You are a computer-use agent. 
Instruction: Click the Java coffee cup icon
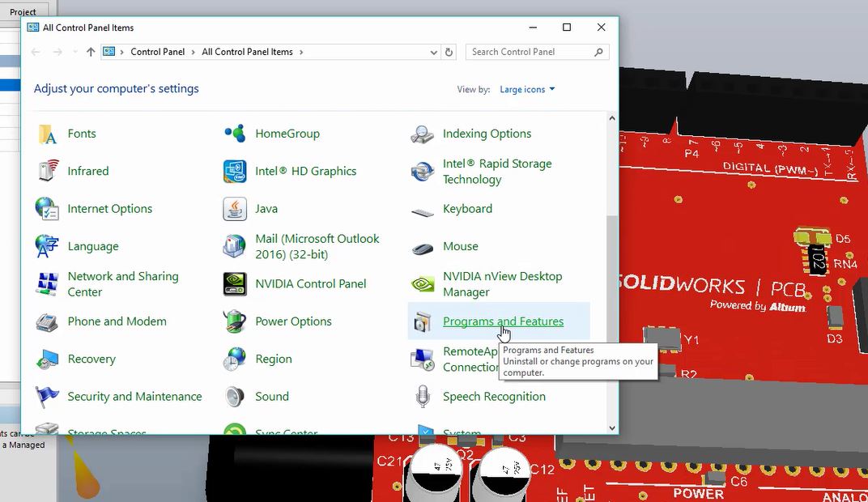[235, 209]
